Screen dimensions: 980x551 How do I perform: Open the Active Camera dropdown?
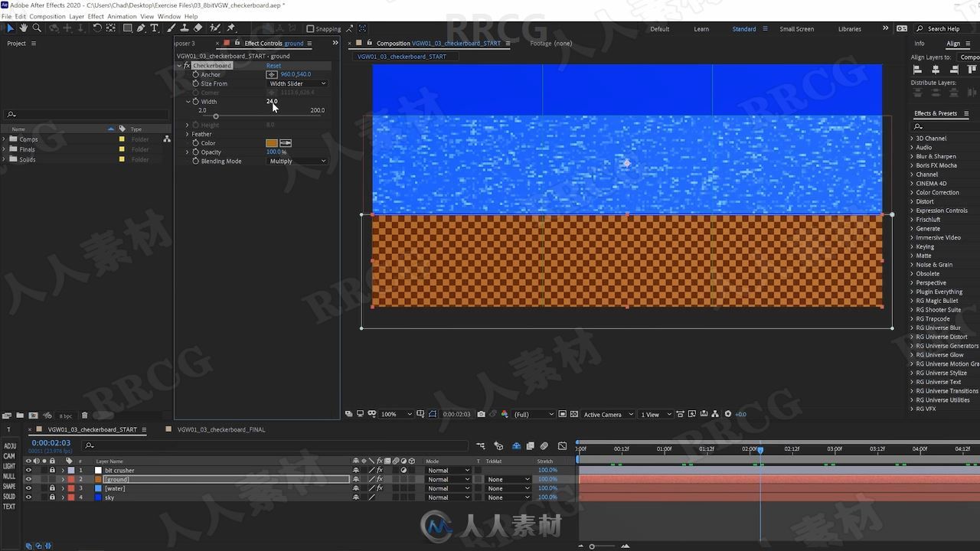(x=609, y=414)
